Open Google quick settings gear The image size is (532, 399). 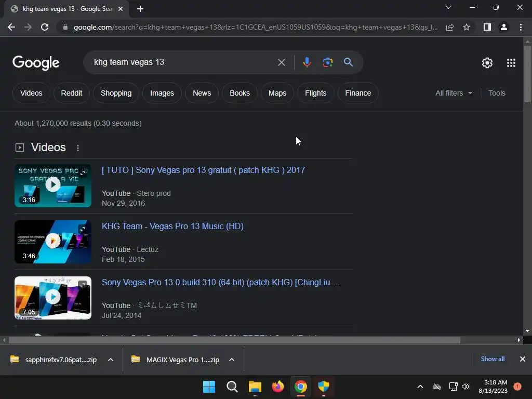(x=487, y=63)
